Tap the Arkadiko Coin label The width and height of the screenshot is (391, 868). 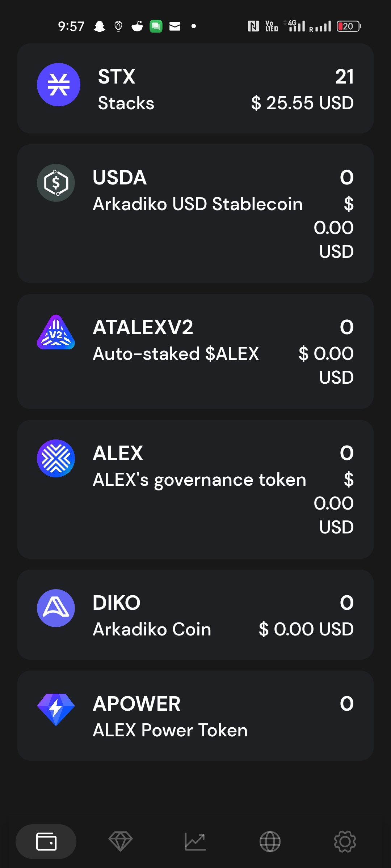click(x=152, y=629)
